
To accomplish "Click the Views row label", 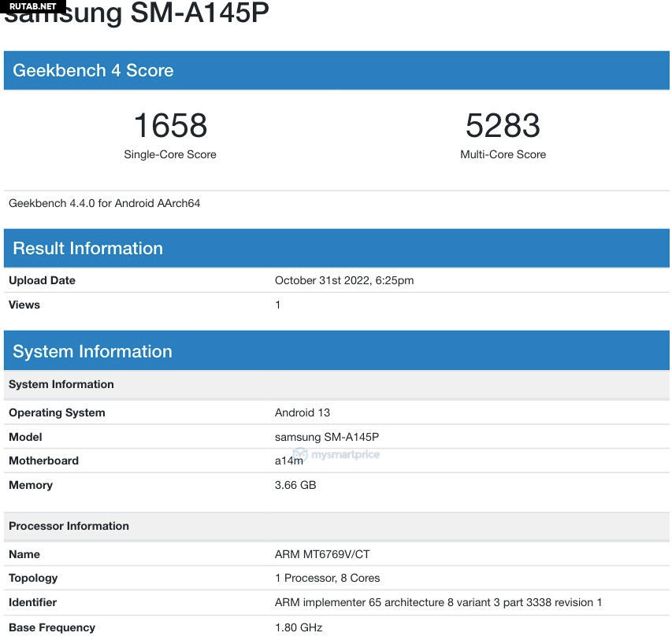I will tap(24, 305).
